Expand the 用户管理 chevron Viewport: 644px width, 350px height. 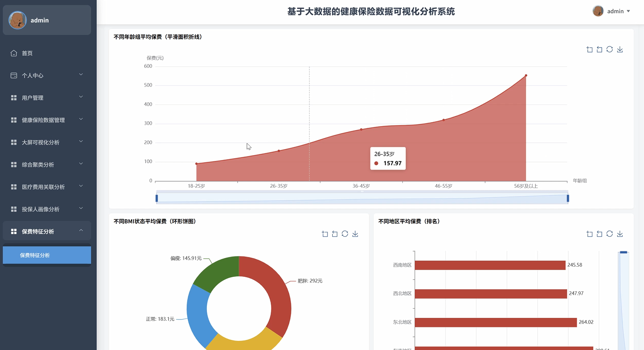(81, 97)
